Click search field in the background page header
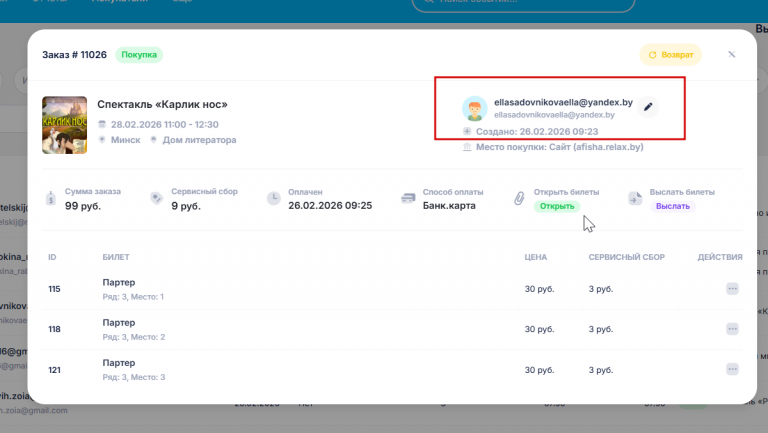 (x=524, y=3)
